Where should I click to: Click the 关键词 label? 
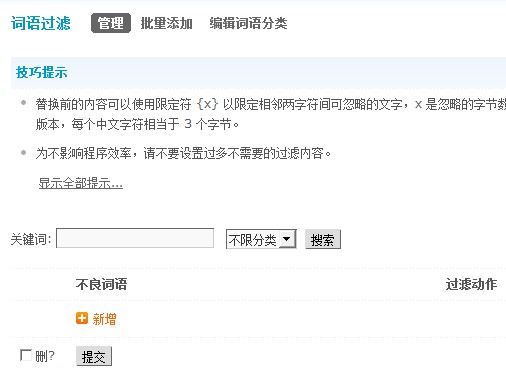[x=31, y=239]
